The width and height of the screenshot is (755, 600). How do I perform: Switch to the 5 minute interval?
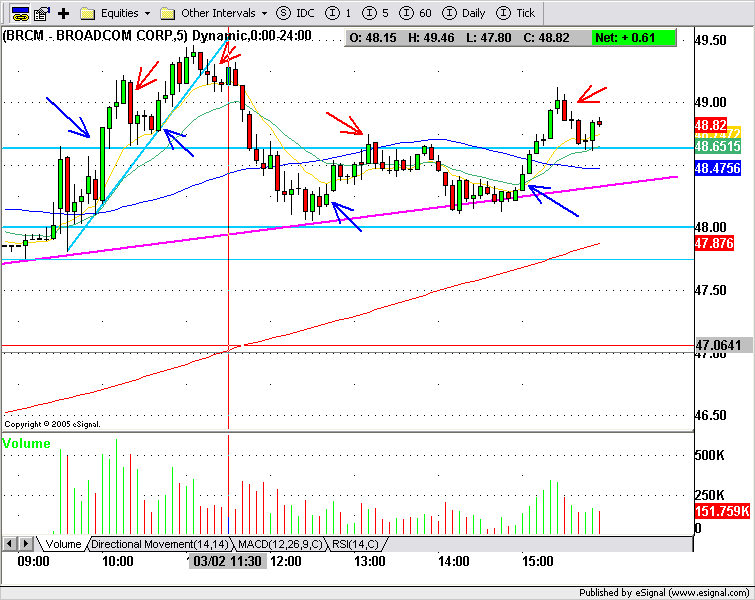pyautogui.click(x=375, y=13)
